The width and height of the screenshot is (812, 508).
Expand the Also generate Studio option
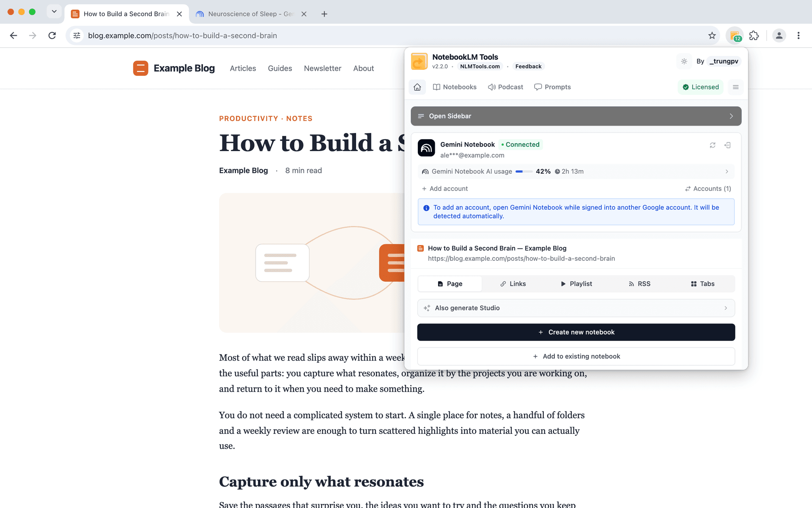pos(576,308)
